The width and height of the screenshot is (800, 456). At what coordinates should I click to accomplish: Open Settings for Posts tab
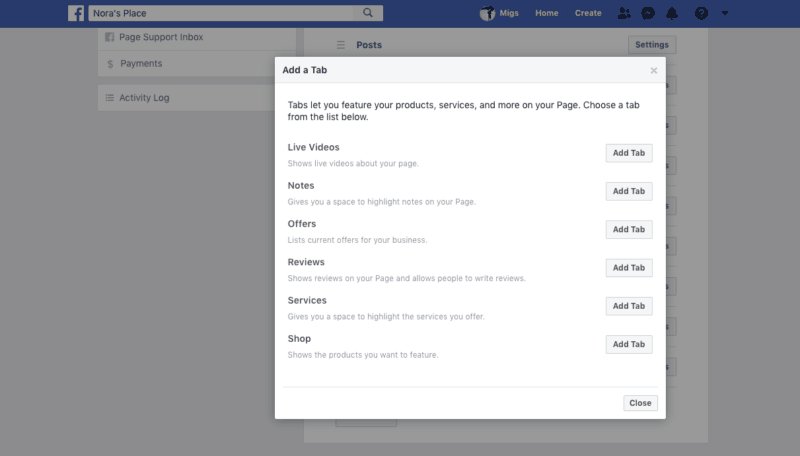652,45
